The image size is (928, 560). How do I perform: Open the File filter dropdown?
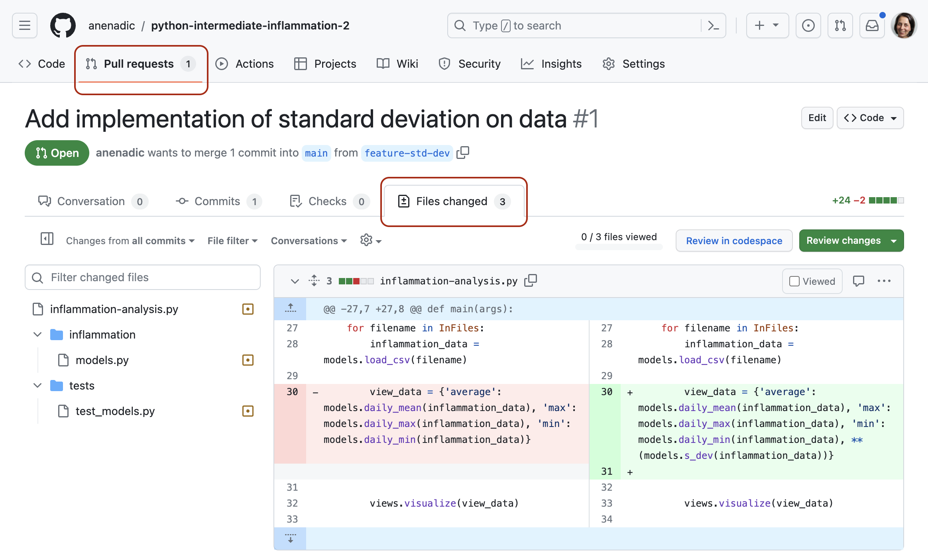tap(232, 241)
